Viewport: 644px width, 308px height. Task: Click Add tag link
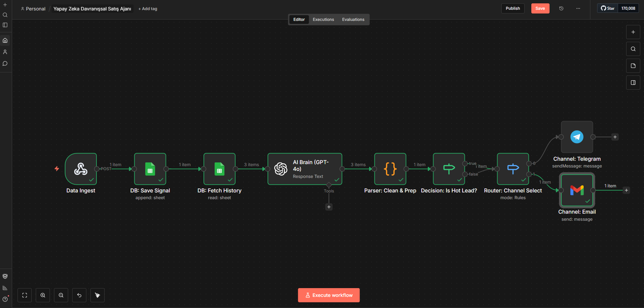[x=148, y=9]
